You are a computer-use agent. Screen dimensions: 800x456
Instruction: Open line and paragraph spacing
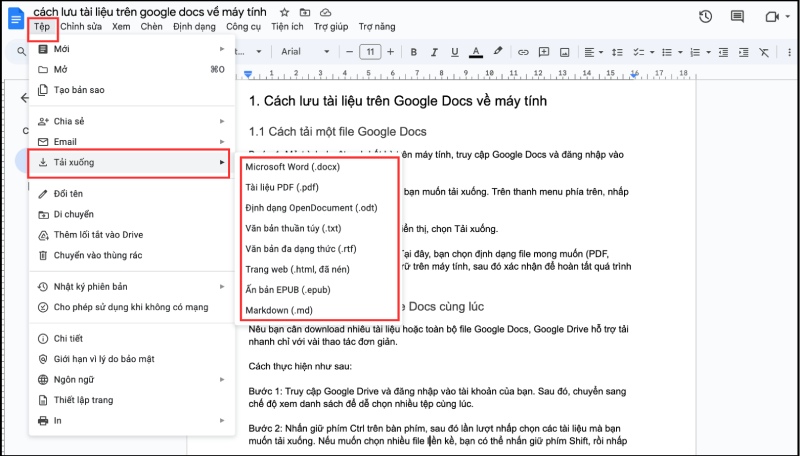point(617,52)
